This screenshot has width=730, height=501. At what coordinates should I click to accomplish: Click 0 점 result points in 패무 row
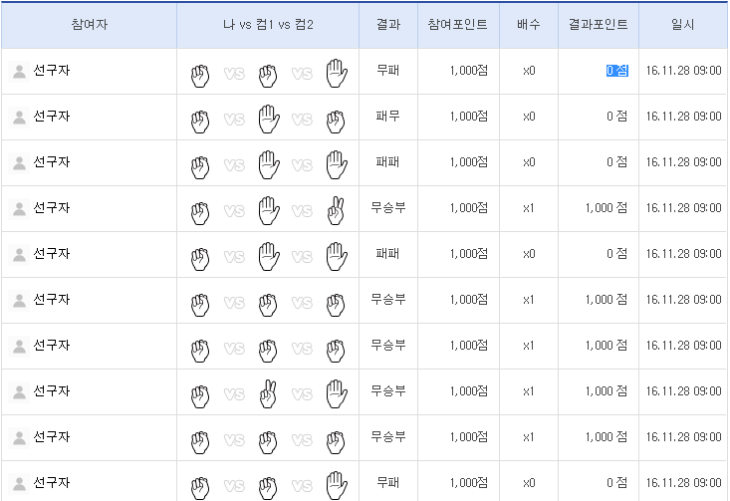617,116
